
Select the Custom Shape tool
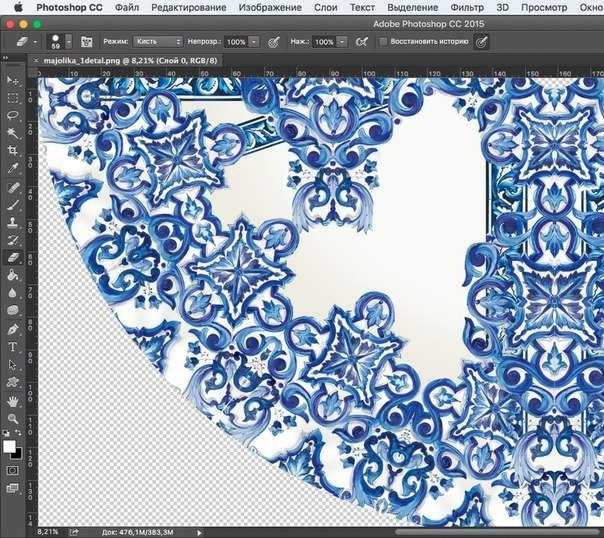[12, 382]
